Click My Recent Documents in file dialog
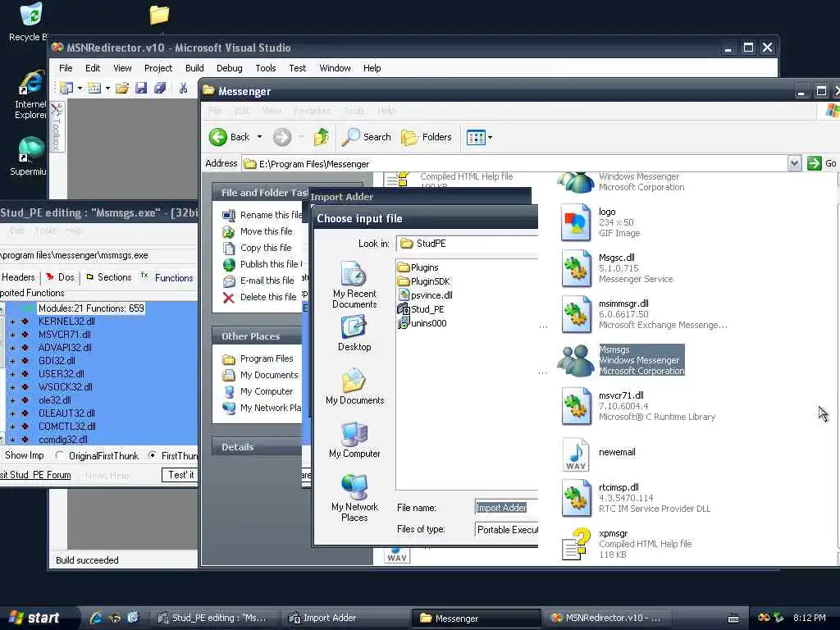 pos(354,285)
